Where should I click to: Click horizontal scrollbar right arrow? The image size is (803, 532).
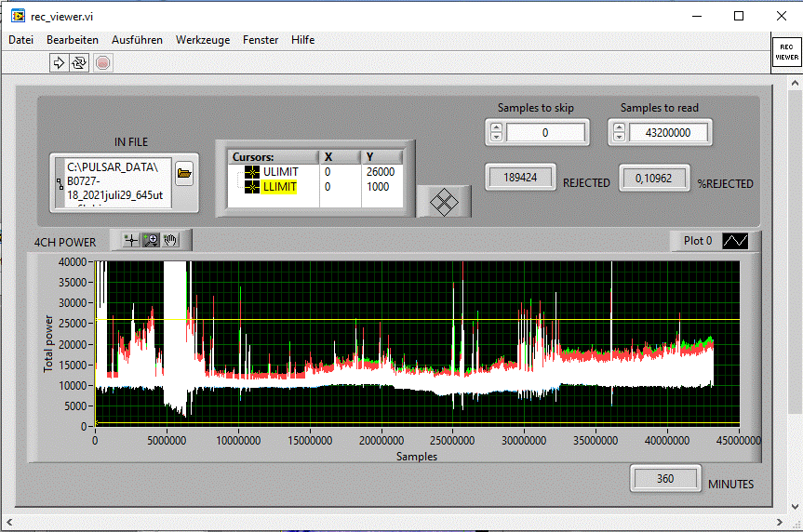click(780, 523)
